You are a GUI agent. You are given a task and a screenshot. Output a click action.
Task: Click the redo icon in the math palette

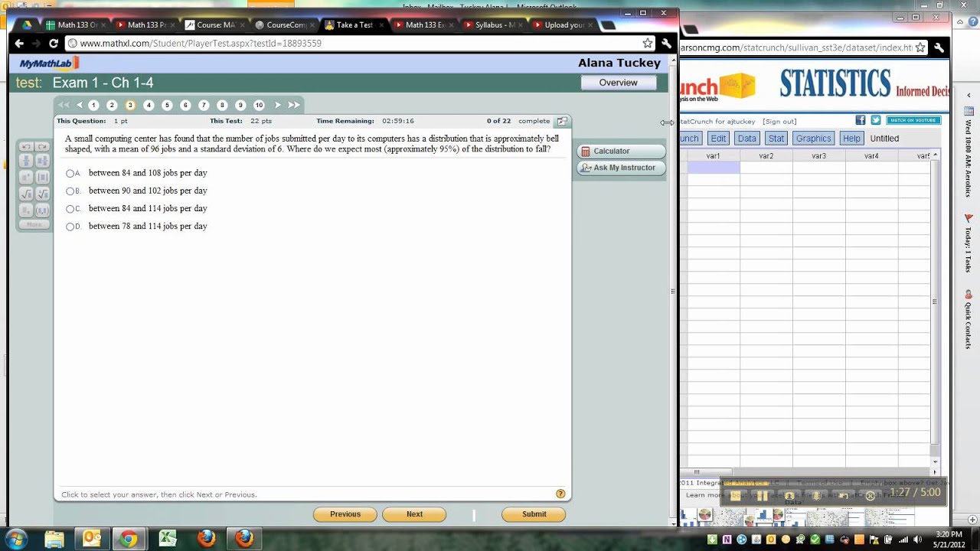tap(43, 147)
